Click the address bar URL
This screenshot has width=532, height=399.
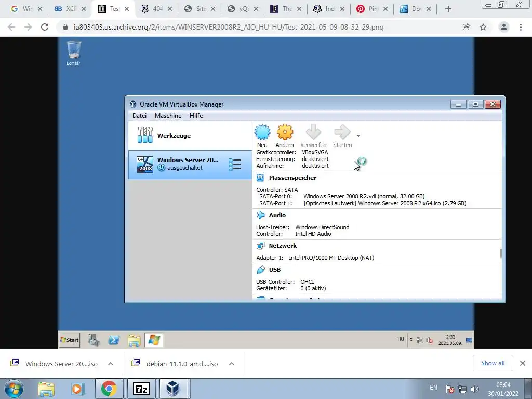point(229,27)
